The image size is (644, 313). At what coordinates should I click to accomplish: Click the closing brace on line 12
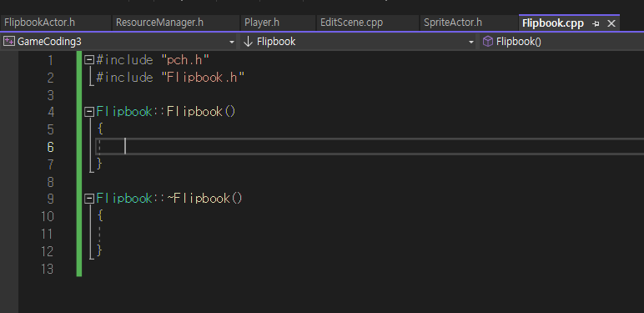[x=99, y=250]
